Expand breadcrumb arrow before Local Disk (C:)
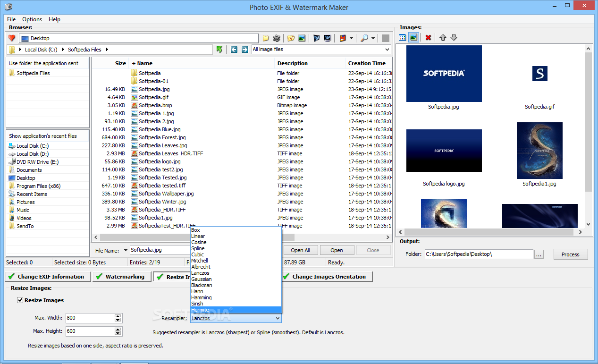Viewport: 598px width, 364px height. 20,50
